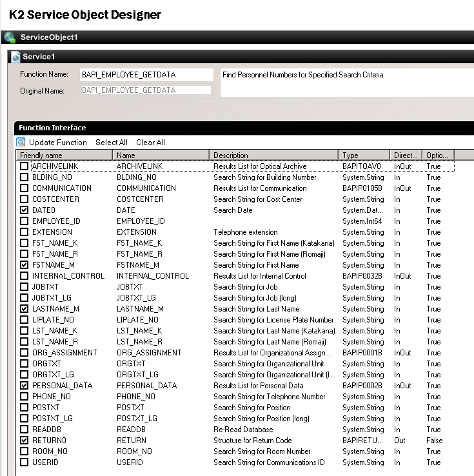Click 'System.Int64' type cell
474x476 pixels.
pyautogui.click(x=362, y=221)
